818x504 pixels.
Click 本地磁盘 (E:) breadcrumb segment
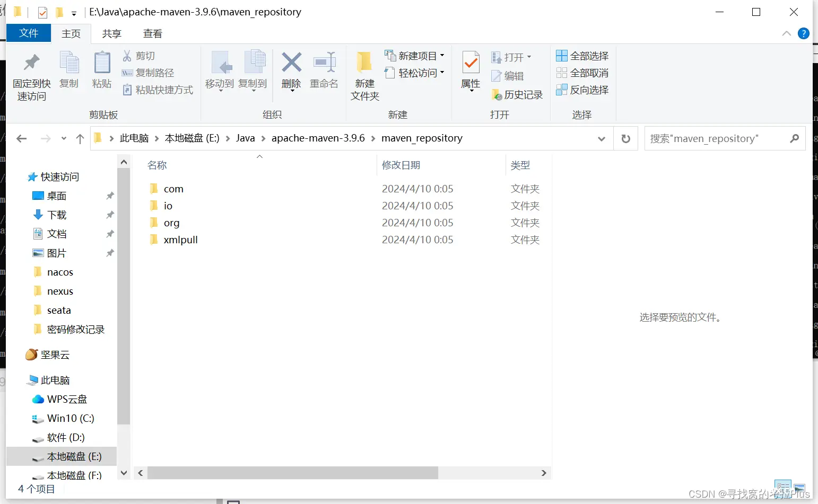click(192, 138)
